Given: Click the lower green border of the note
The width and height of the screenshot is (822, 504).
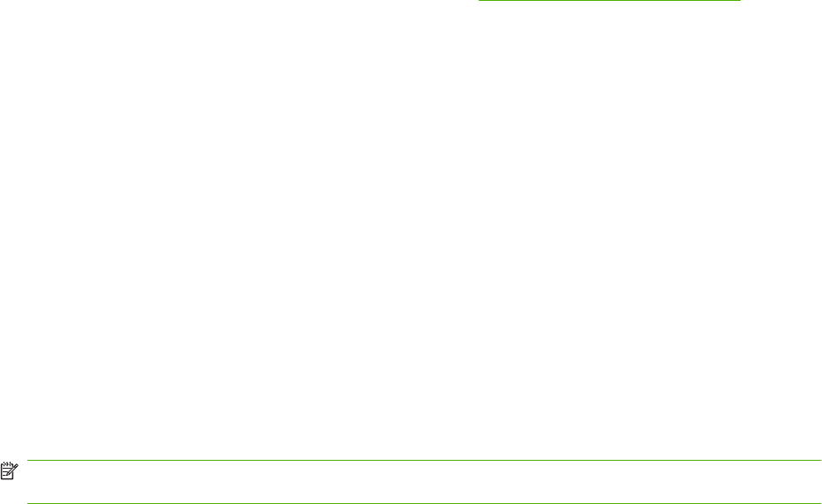Looking at the screenshot, I should pyautogui.click(x=424, y=503).
